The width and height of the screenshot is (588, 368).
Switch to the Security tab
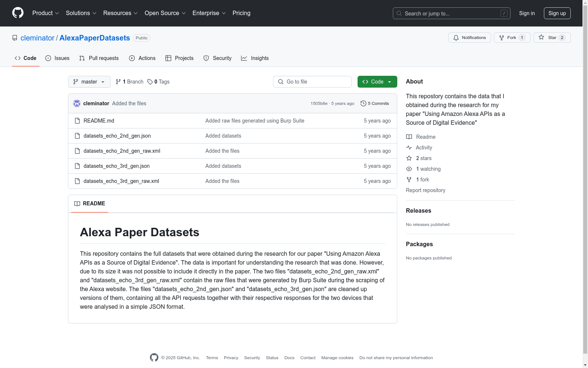(x=218, y=58)
